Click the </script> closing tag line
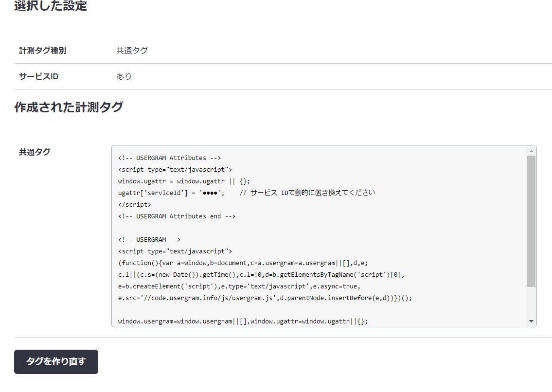The image size is (552, 392). [x=135, y=205]
